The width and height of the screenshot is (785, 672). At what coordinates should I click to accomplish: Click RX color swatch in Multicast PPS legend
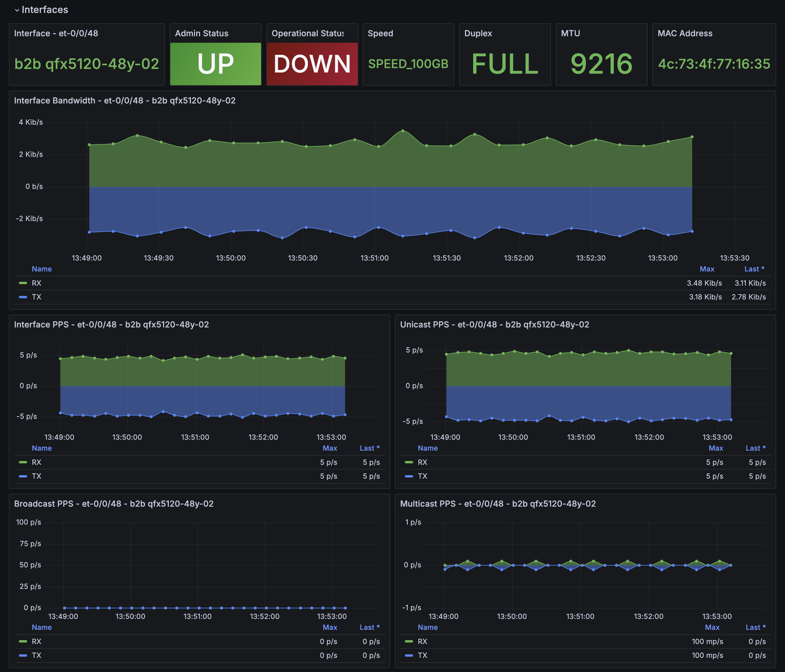[x=409, y=642]
